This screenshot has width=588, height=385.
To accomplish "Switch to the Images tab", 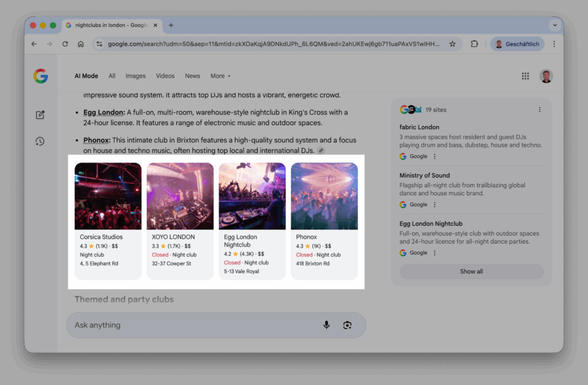I will click(x=136, y=76).
